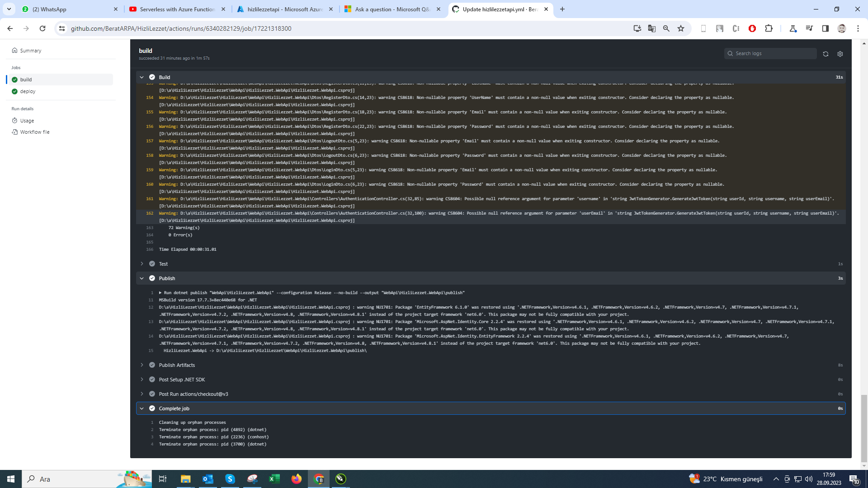Open browser extensions puzzle icon
The width and height of the screenshot is (868, 488).
pos(769,28)
